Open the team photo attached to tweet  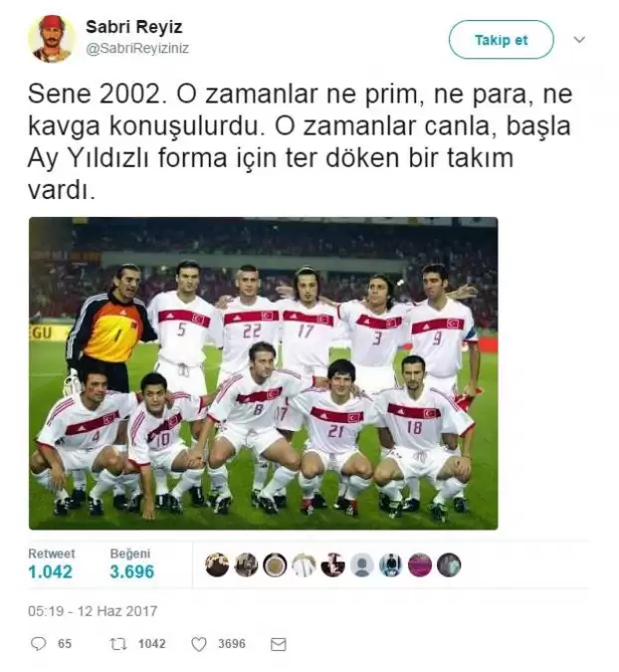coord(264,373)
